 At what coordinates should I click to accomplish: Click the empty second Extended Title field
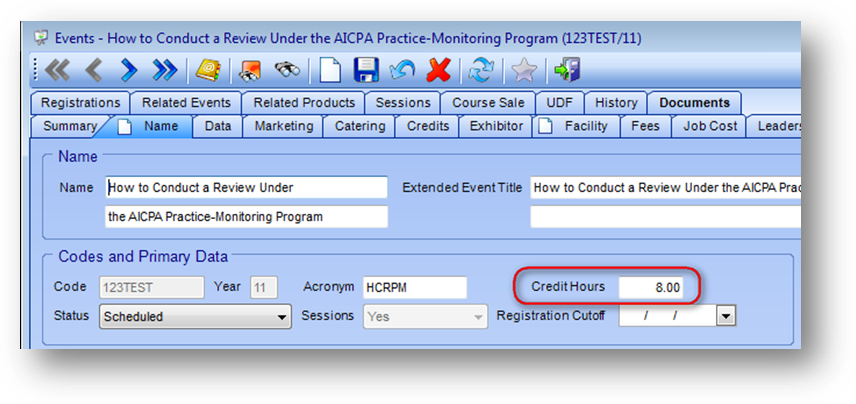click(665, 217)
